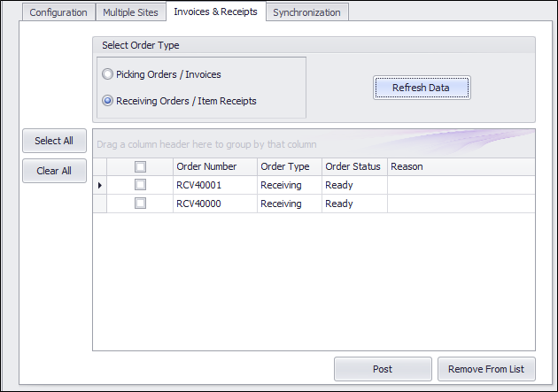
Task: Click Remove From List button
Action: 486,369
